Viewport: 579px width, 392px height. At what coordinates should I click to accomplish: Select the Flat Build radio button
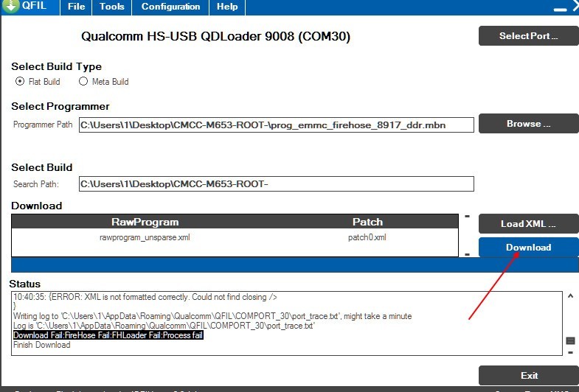point(20,81)
